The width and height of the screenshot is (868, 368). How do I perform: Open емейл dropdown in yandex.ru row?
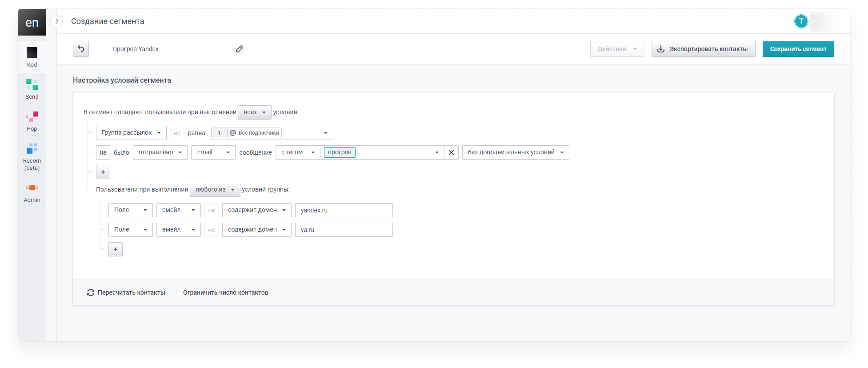click(179, 210)
